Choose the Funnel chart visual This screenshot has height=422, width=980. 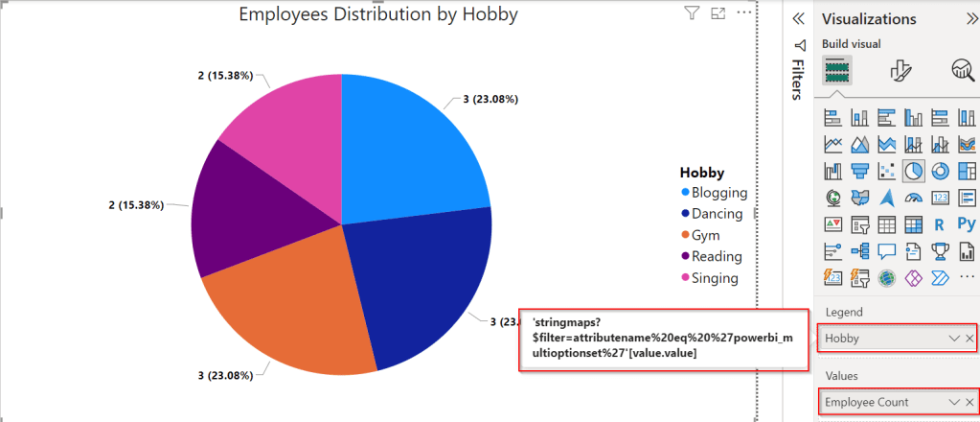859,171
